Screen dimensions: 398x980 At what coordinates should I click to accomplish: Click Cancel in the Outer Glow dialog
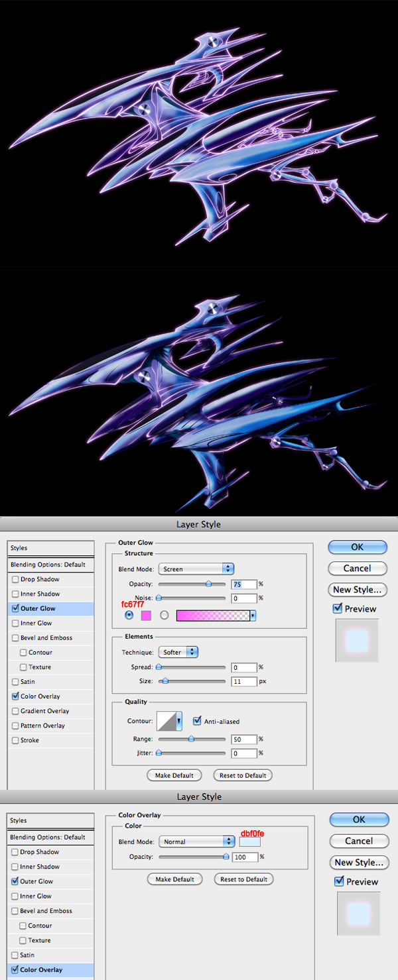click(357, 569)
